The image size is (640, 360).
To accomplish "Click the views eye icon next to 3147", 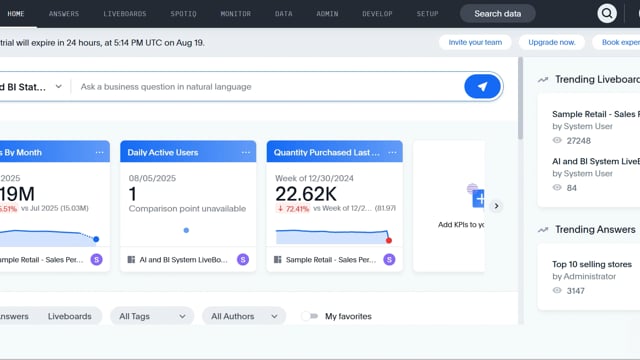I will (557, 291).
